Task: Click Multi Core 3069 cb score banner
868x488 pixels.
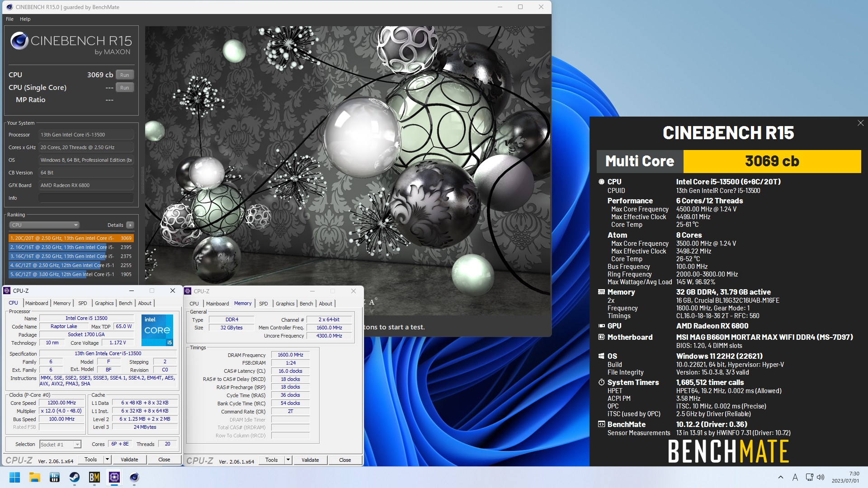Action: tap(729, 161)
